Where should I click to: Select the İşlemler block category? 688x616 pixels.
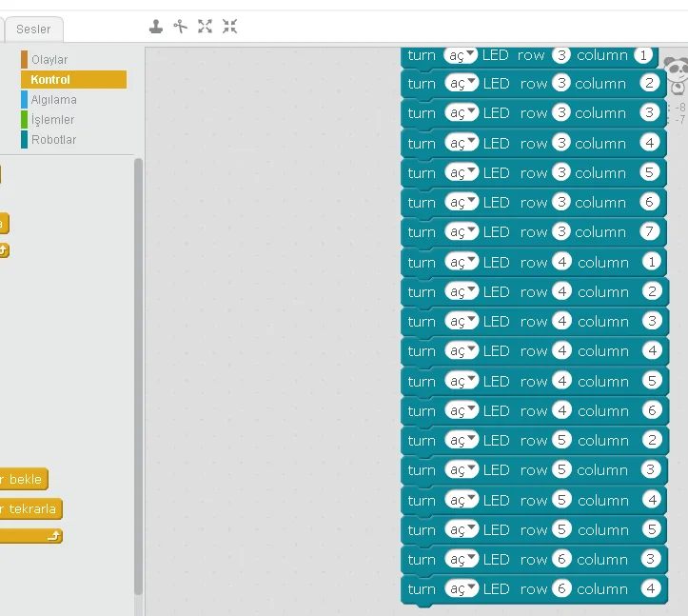48,119
